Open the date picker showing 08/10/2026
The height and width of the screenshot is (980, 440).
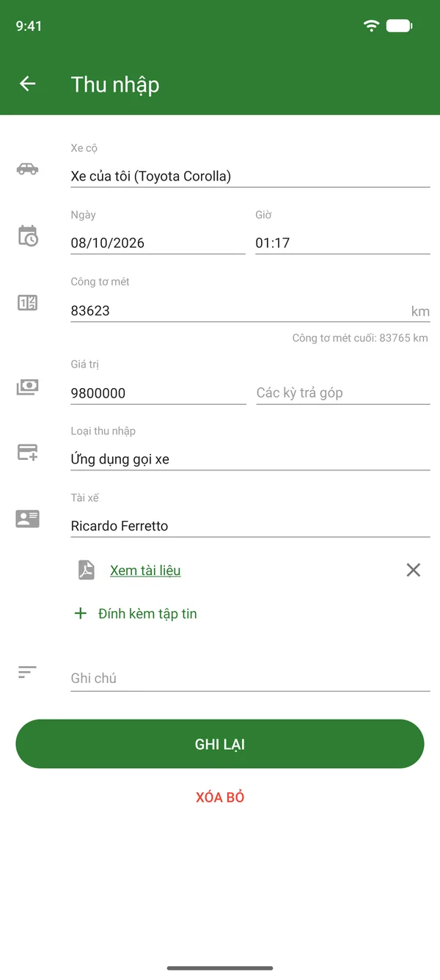(x=158, y=243)
